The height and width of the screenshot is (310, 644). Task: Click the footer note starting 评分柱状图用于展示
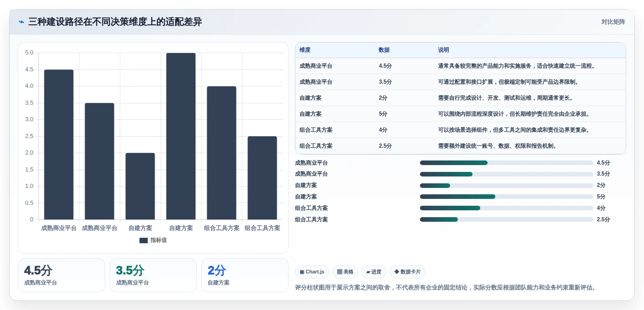pyautogui.click(x=446, y=288)
